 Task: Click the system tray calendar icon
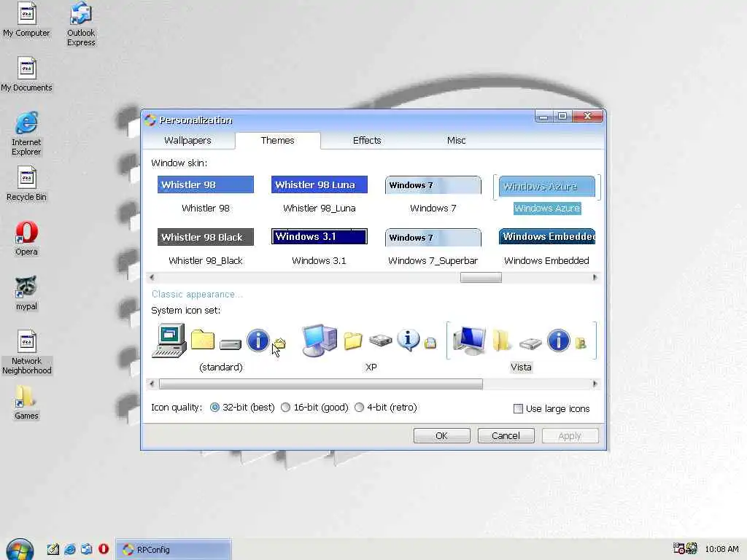point(678,548)
